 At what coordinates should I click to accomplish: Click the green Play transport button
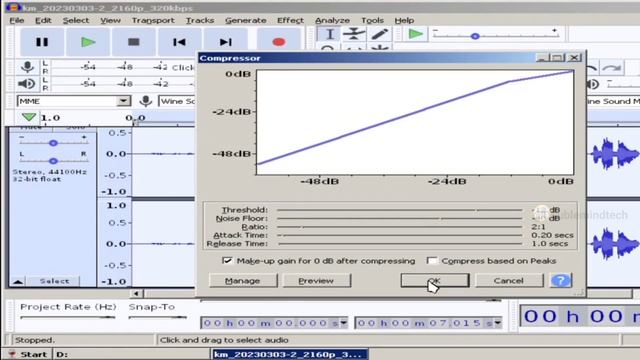click(x=88, y=42)
